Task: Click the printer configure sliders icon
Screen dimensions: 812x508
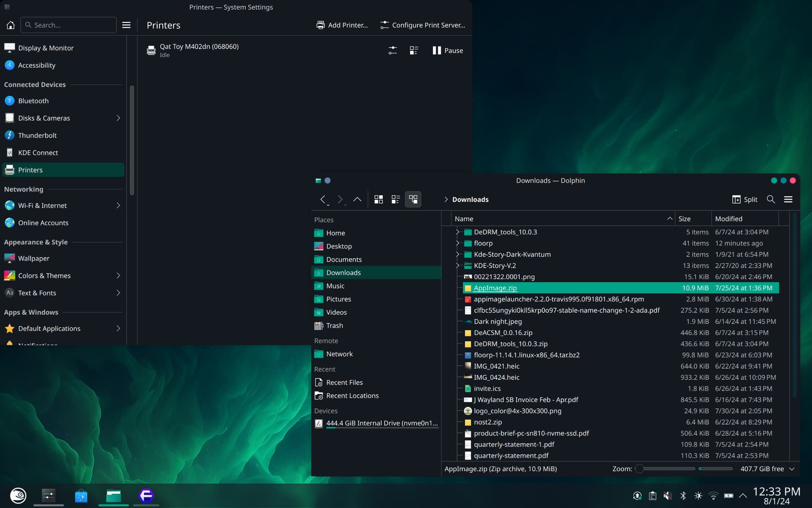Action: coord(392,50)
